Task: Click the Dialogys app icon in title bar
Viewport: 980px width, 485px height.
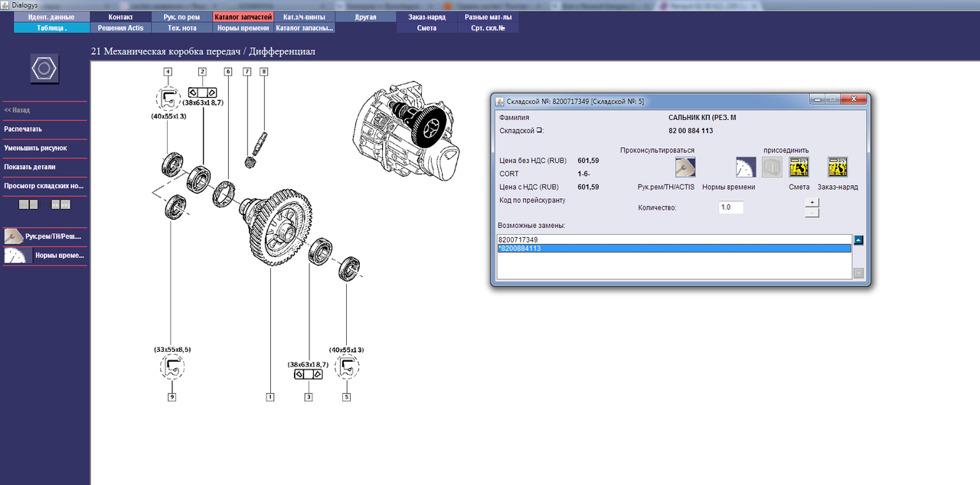Action: pyautogui.click(x=5, y=5)
